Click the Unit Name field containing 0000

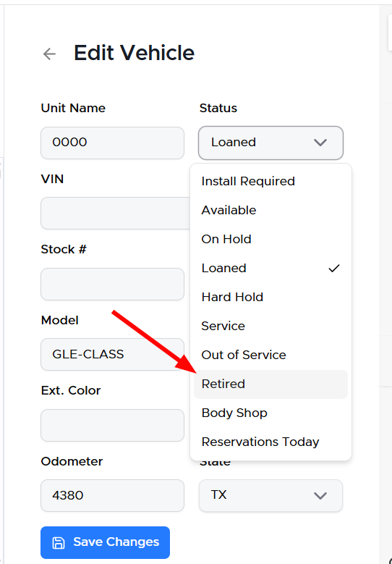point(112,143)
